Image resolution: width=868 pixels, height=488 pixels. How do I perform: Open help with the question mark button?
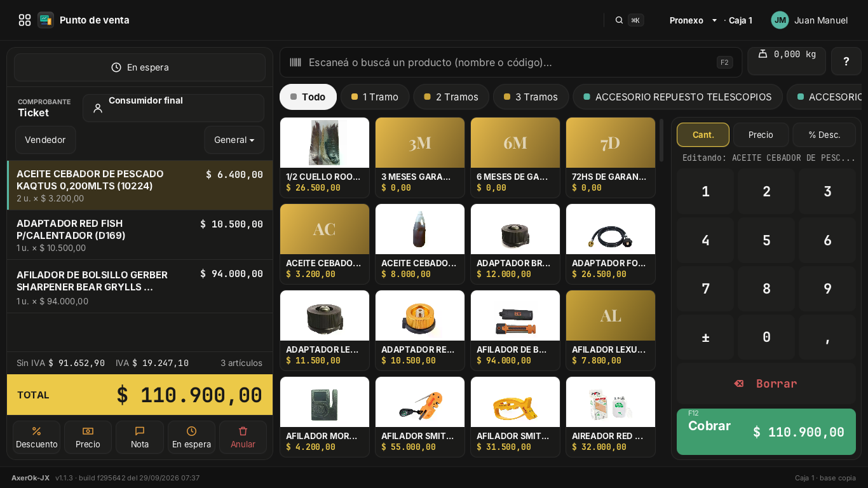[x=846, y=62]
